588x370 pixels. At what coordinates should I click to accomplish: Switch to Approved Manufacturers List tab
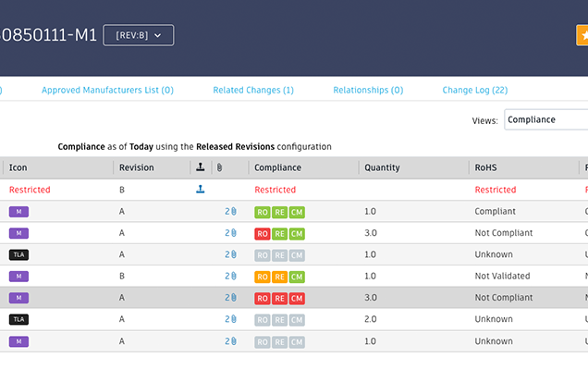[x=107, y=91]
